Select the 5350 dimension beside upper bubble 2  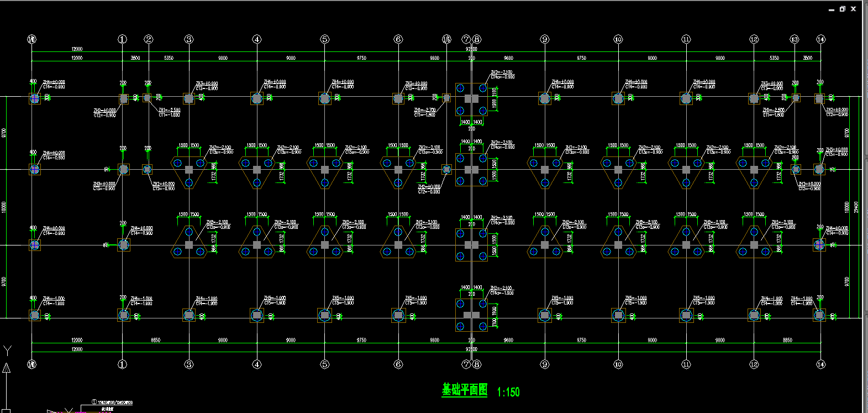point(169,58)
